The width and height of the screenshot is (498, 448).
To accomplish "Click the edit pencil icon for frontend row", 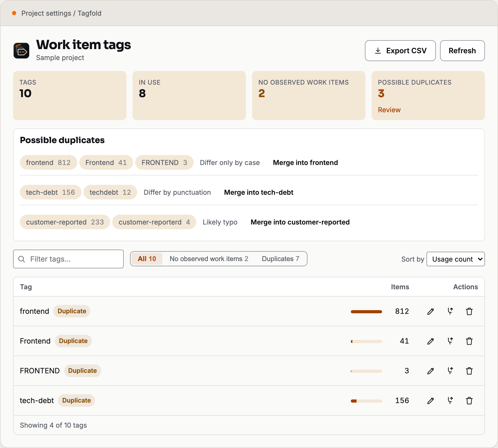I will click(431, 311).
